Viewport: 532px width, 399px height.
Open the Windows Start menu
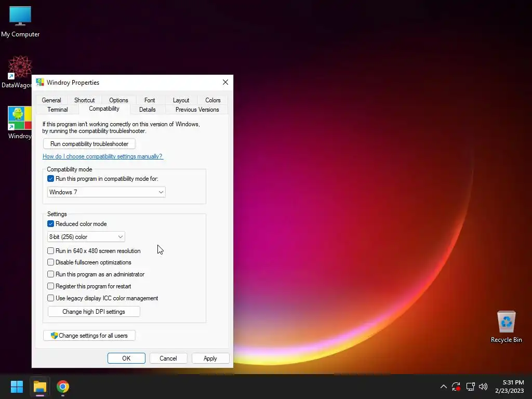click(x=17, y=387)
